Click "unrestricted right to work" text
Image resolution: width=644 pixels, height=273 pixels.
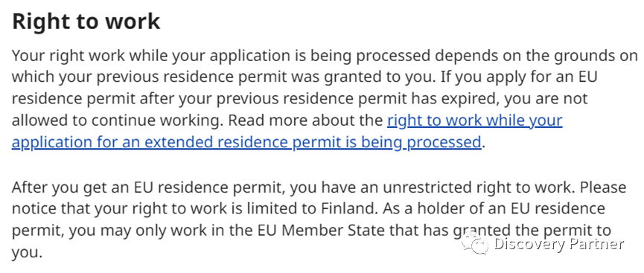(476, 187)
